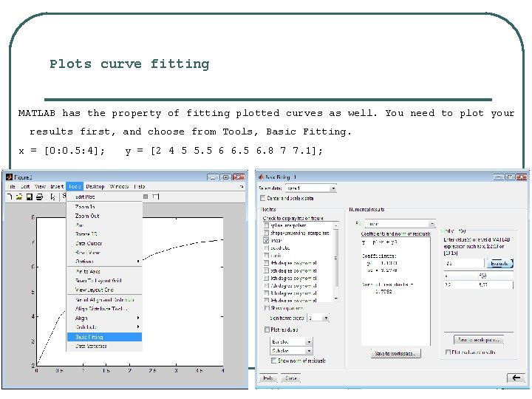Click Save to workspace under coefficients
532x399 pixels.
click(x=395, y=353)
